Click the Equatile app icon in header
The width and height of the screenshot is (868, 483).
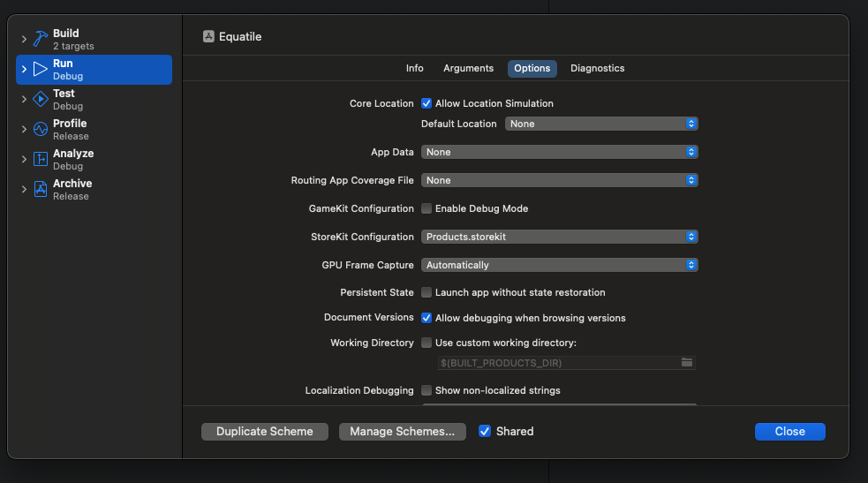point(208,37)
